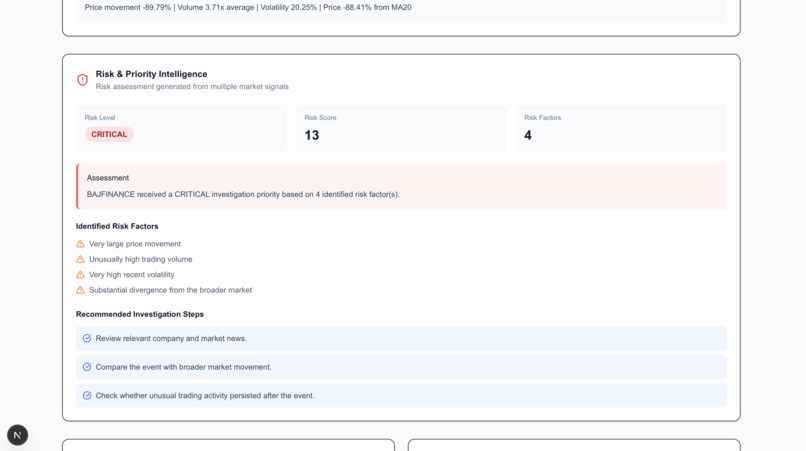806x451 pixels.
Task: Select Substantial divergence from the broader market
Action: pos(171,290)
